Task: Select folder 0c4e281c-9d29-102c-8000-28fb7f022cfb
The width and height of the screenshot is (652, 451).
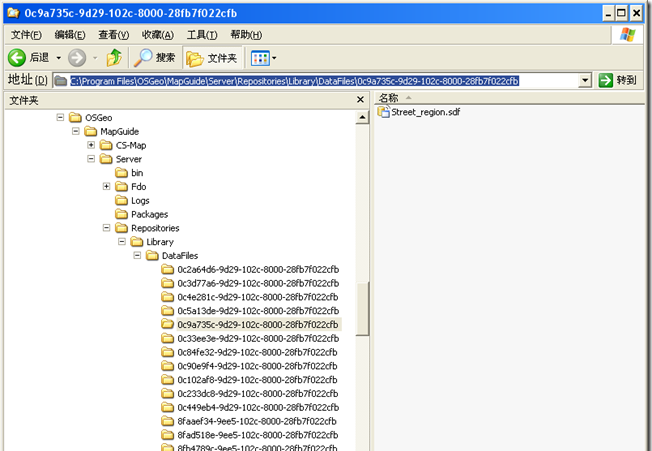Action: (257, 297)
